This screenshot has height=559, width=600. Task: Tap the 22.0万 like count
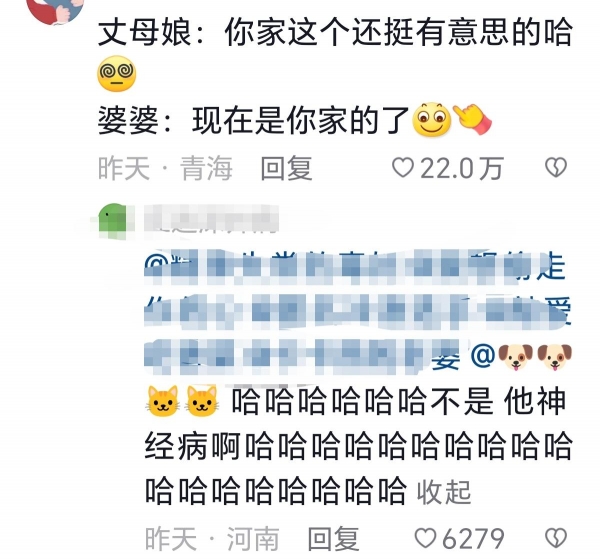(461, 168)
